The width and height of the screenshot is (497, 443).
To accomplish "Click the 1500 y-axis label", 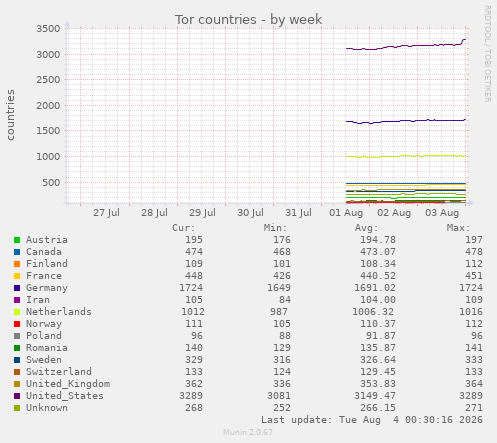I will pyautogui.click(x=48, y=131).
